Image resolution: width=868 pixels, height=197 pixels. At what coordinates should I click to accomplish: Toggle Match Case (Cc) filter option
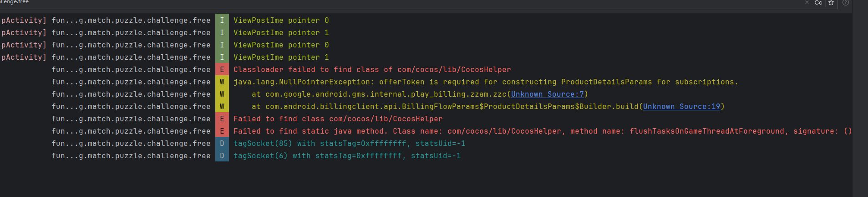click(818, 3)
